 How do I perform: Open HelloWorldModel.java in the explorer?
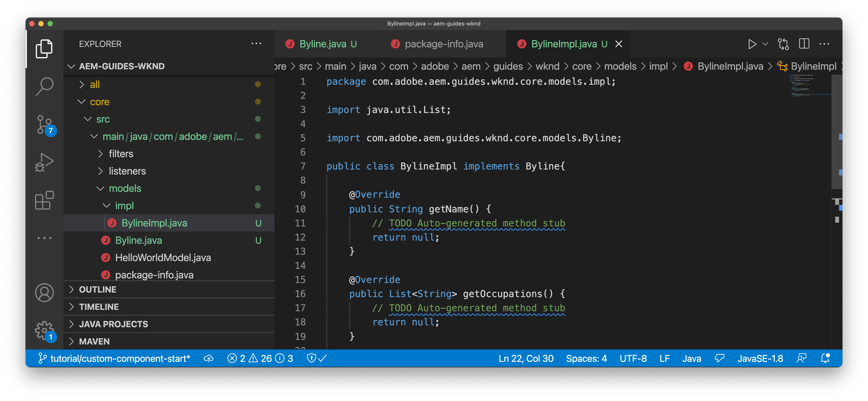(x=163, y=258)
